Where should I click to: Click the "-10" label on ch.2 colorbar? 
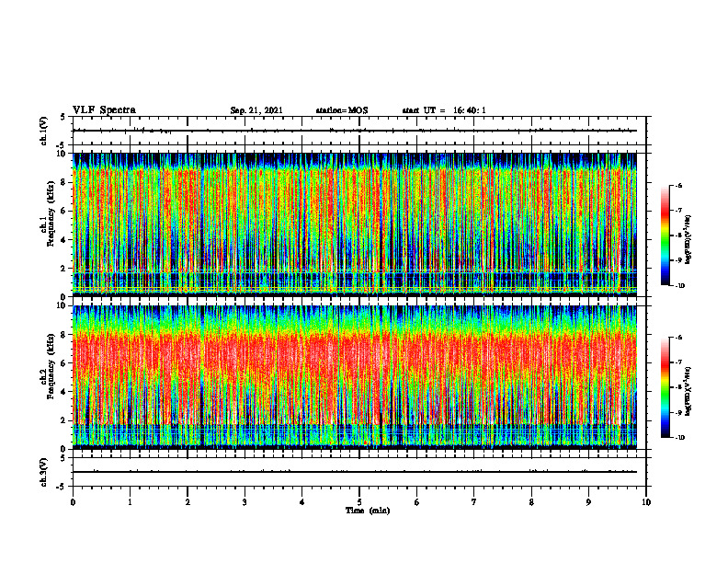point(679,438)
